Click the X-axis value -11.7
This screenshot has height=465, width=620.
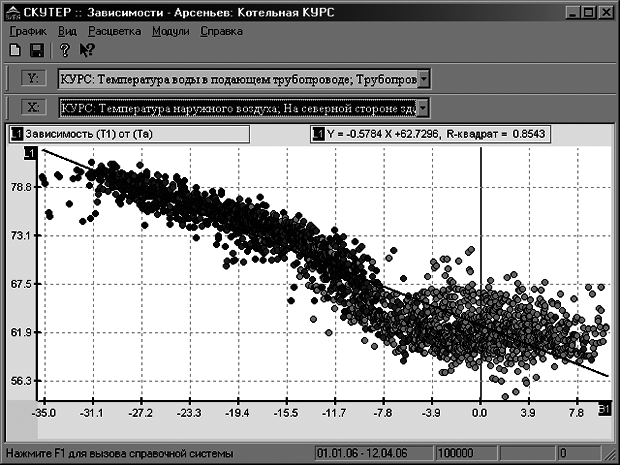[x=334, y=413]
